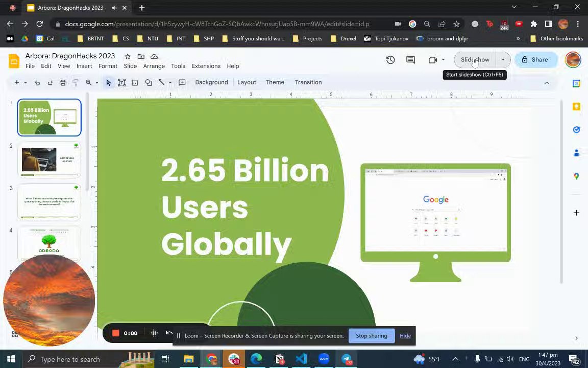588x368 pixels.
Task: Click the zoom magnifier tool
Action: coord(88,83)
